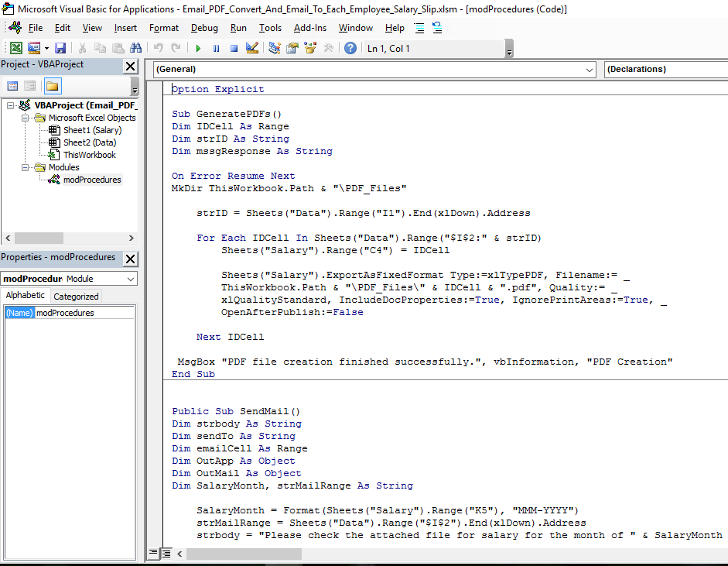Switch to the Categorized properties tab
728x566 pixels.
pos(76,296)
